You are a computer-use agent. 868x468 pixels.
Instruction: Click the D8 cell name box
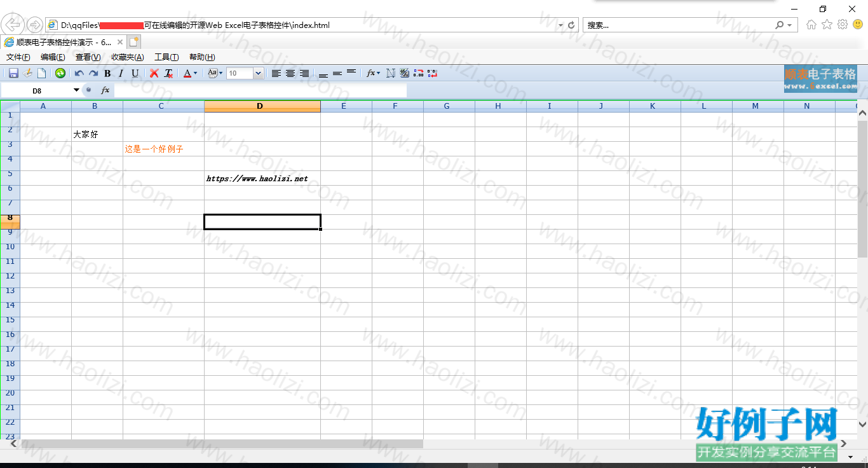pyautogui.click(x=37, y=91)
